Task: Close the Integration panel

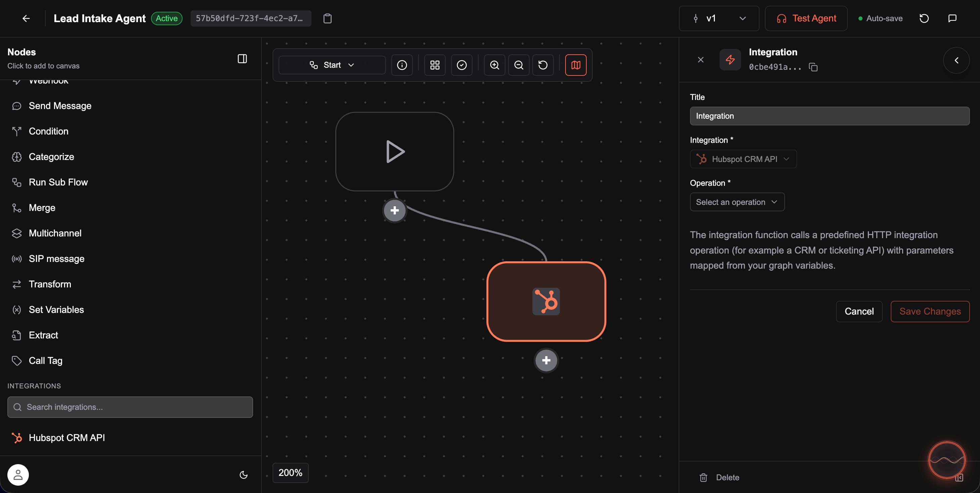Action: [x=700, y=60]
